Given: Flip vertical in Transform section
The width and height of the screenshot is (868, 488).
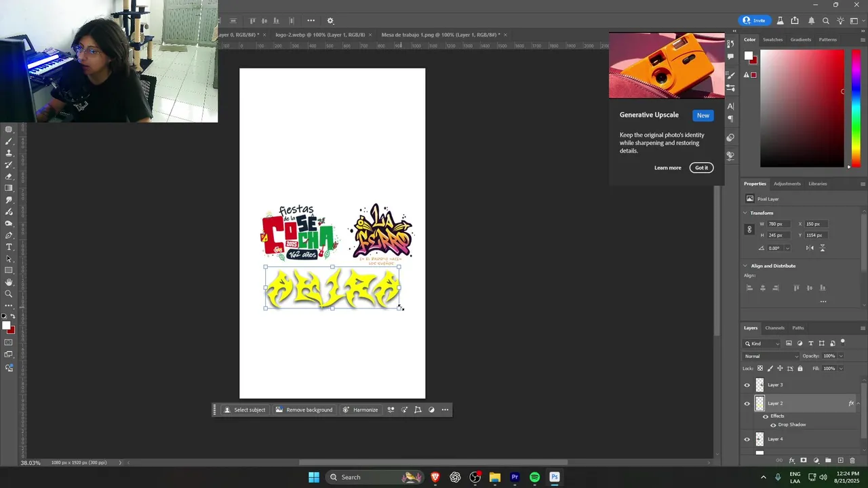Looking at the screenshot, I should (x=823, y=248).
